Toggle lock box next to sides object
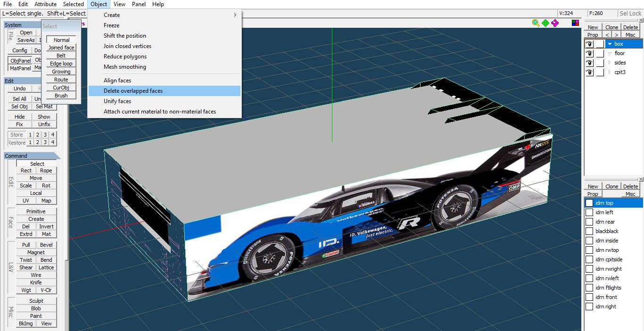This screenshot has height=331, width=644. [600, 63]
